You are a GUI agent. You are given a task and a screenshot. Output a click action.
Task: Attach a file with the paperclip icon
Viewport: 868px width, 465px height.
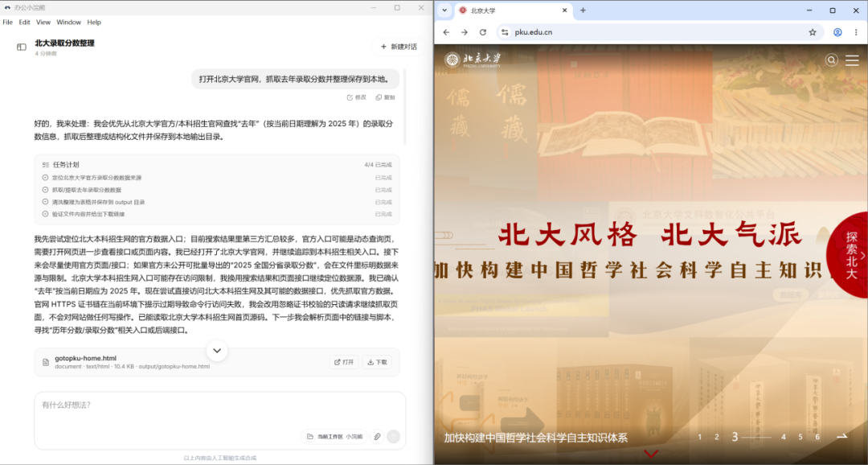377,437
